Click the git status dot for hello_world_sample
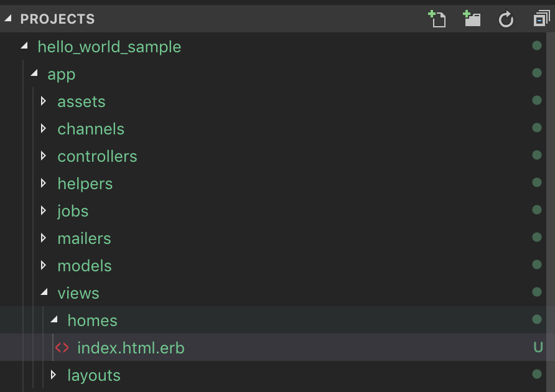Viewport: 555px width, 392px height. [x=537, y=46]
